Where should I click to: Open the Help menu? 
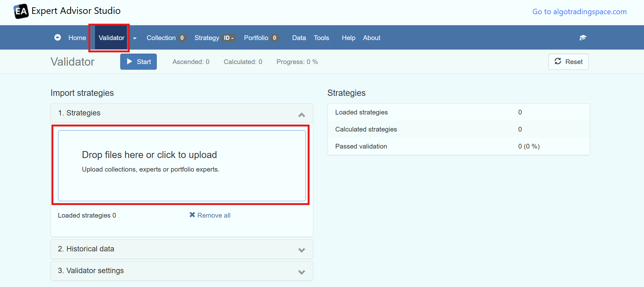(x=348, y=38)
